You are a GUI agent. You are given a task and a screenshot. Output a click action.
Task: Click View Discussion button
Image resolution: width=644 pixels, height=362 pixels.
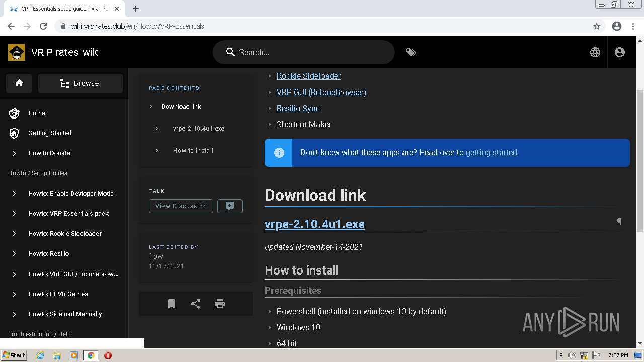coord(181,206)
